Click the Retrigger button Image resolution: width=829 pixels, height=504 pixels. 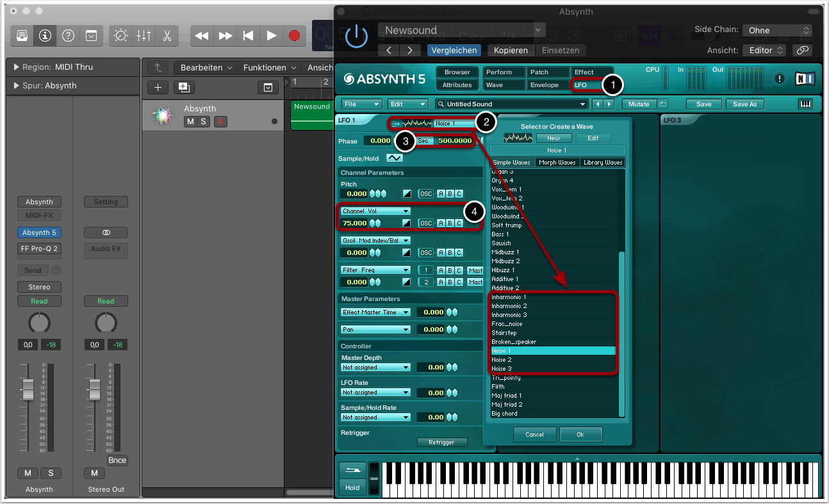[x=441, y=442]
